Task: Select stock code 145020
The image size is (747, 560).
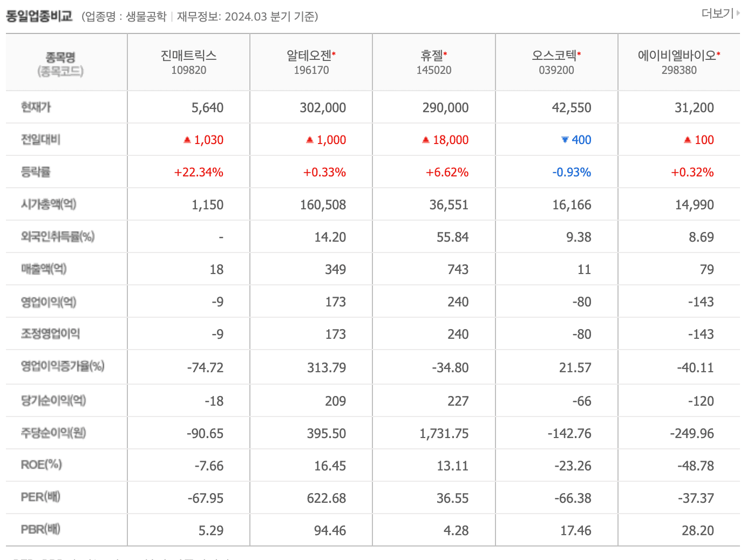Action: pyautogui.click(x=434, y=70)
